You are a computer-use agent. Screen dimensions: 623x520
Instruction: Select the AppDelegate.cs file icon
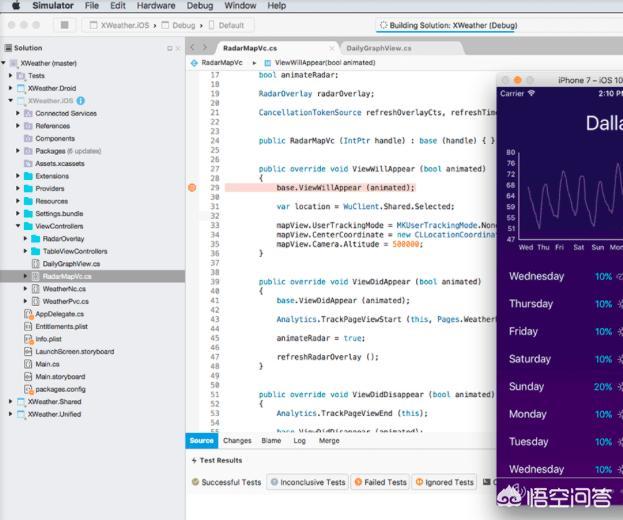pos(28,314)
